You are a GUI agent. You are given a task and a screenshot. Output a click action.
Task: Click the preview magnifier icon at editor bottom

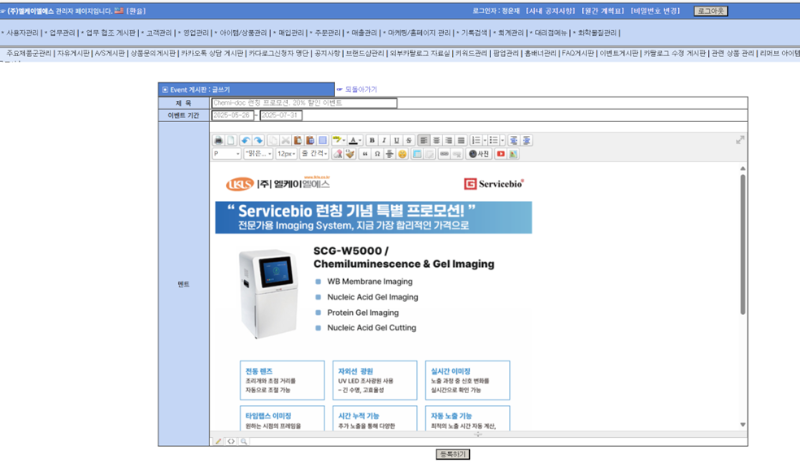coord(244,441)
